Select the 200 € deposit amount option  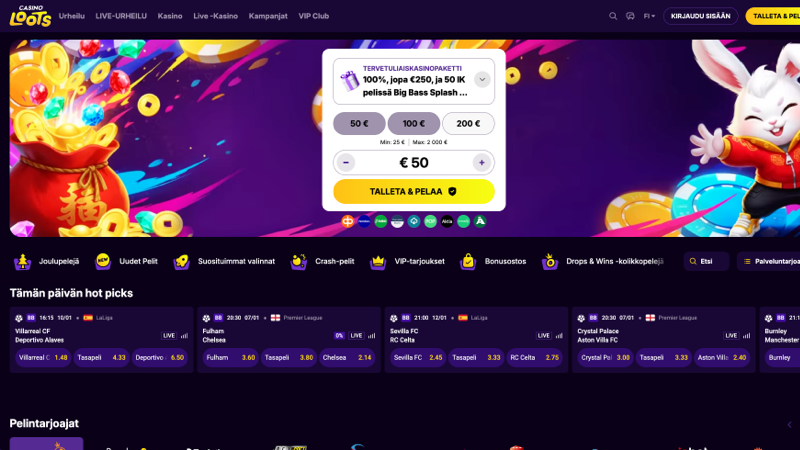468,123
